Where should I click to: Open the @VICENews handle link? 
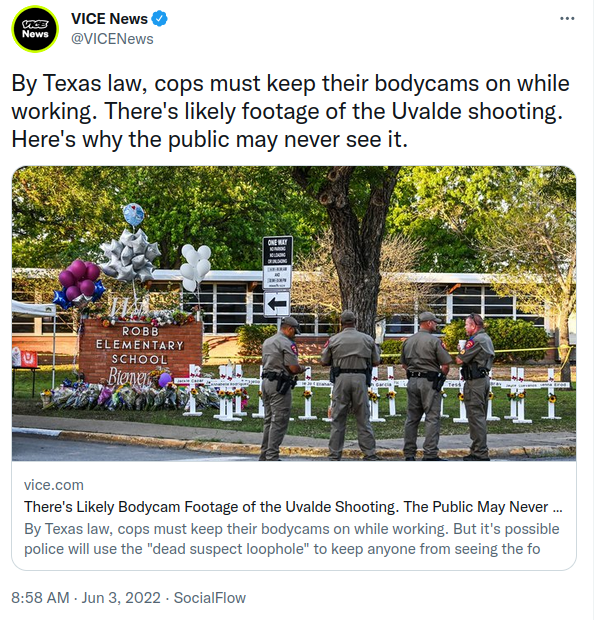coord(112,39)
